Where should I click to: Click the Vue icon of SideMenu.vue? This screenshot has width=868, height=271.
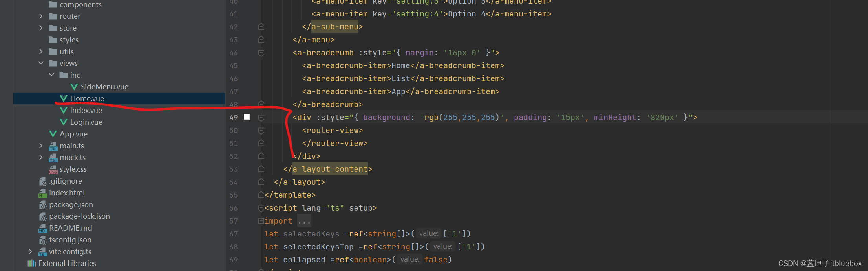pos(74,87)
